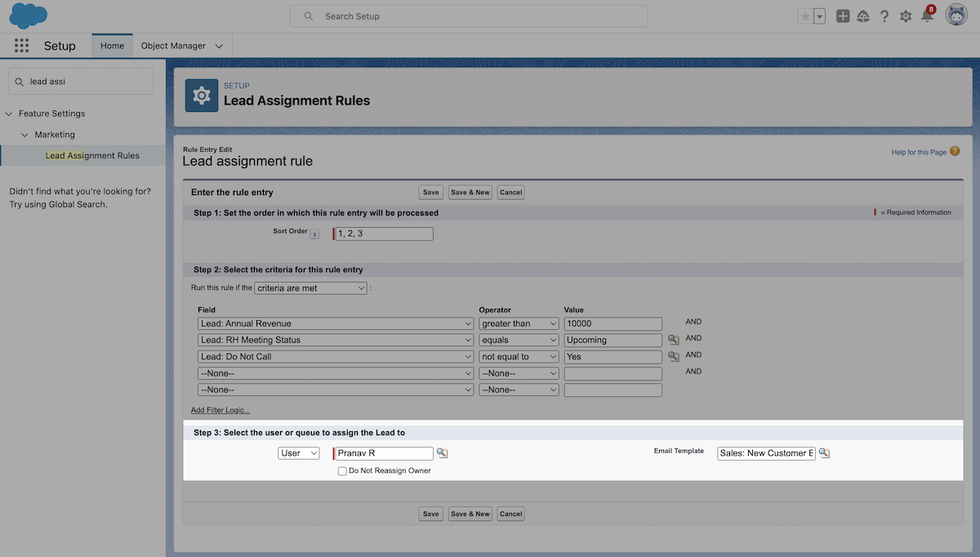Click the Save & New button
Screen dimensions: 980x557
470,192
